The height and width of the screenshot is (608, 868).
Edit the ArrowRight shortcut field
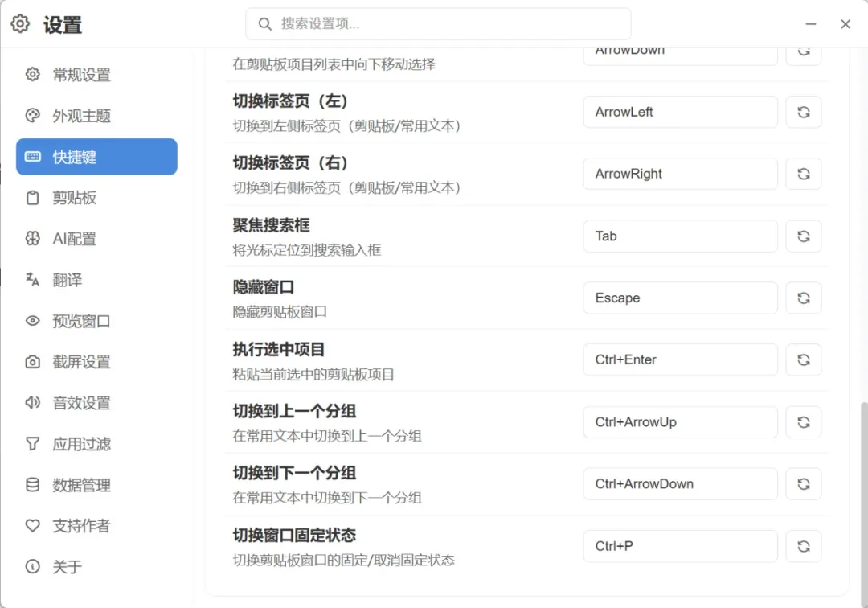[x=681, y=174]
